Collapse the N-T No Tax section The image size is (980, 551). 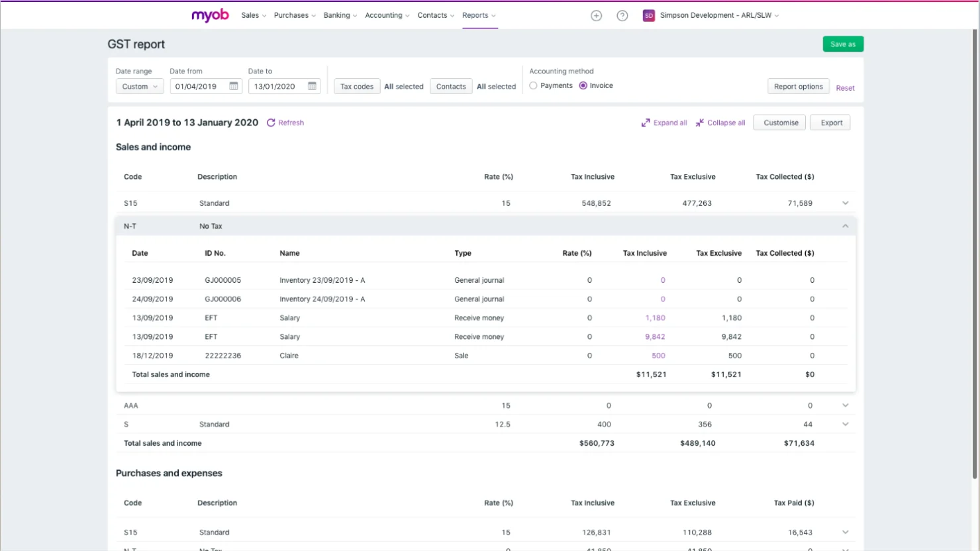[x=845, y=226]
